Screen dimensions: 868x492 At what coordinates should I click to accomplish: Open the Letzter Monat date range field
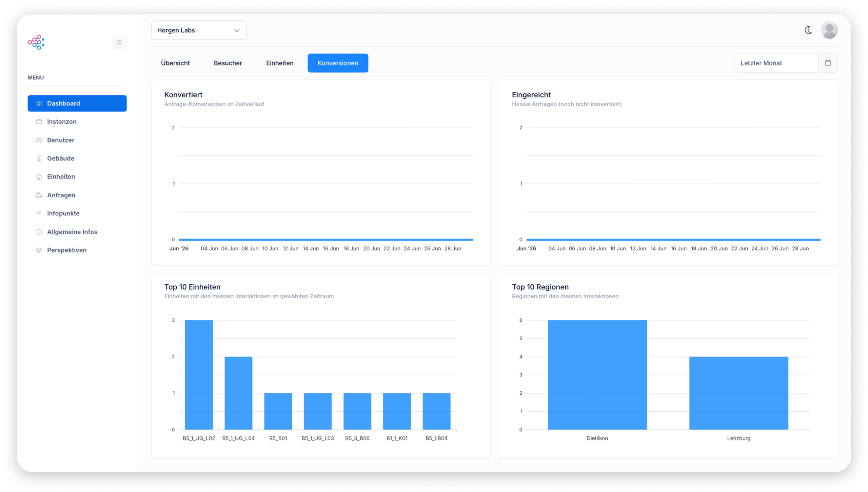click(776, 63)
